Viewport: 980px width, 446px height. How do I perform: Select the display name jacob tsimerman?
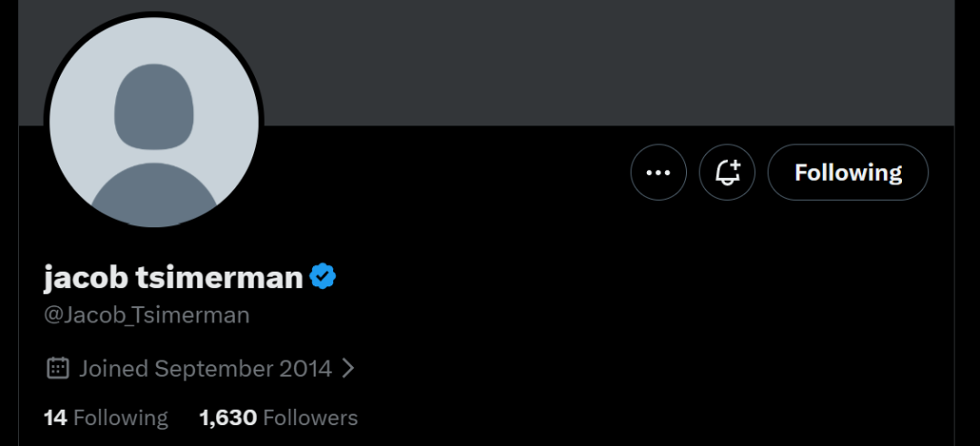click(173, 276)
